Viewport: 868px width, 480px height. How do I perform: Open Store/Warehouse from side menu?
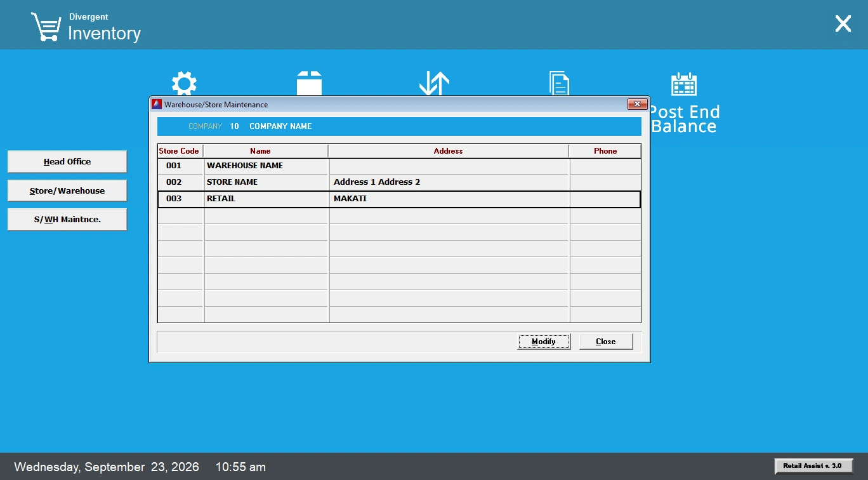click(67, 190)
